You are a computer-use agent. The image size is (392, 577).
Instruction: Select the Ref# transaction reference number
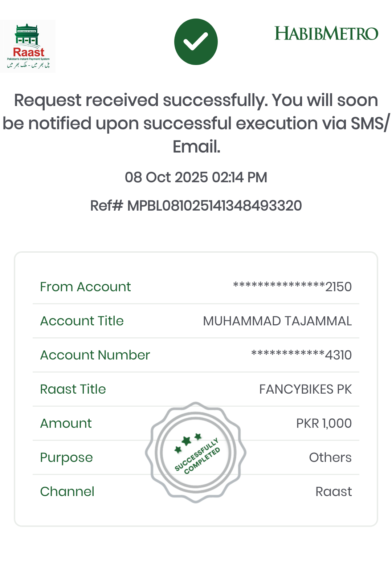[x=196, y=206]
